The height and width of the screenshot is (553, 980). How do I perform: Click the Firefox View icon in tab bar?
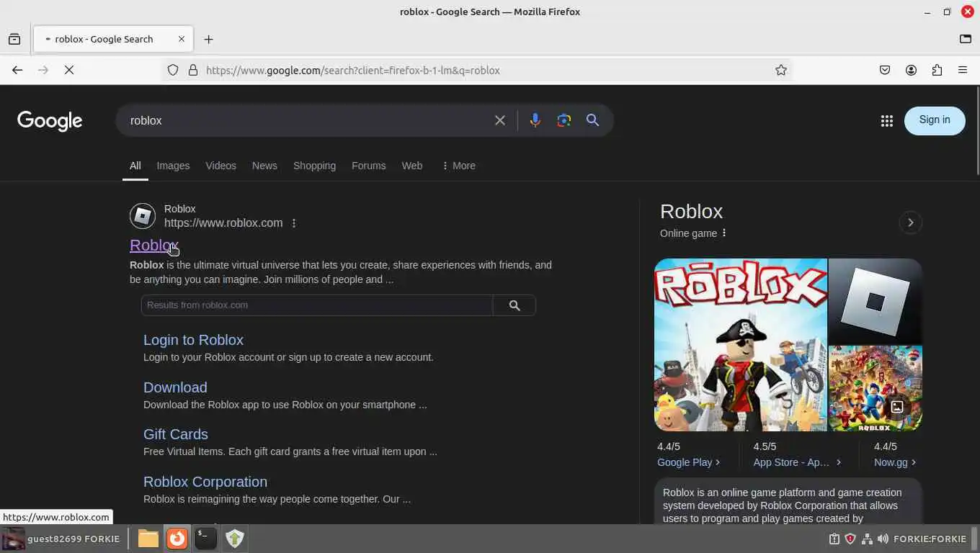(14, 39)
